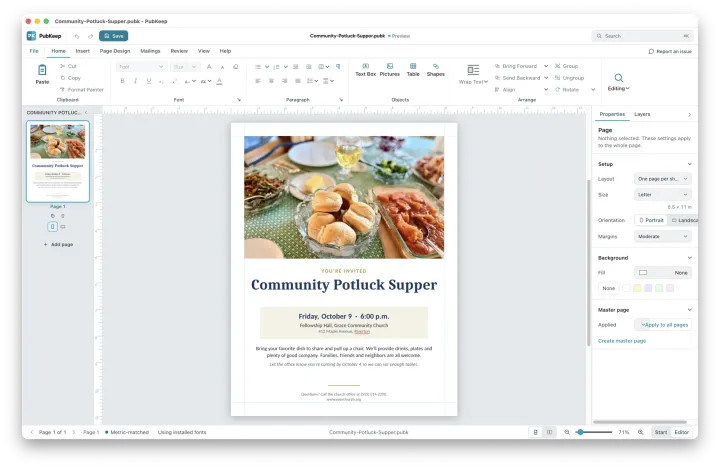720x468 pixels.
Task: Toggle show paragraph marks pilcrow
Action: pos(338,67)
